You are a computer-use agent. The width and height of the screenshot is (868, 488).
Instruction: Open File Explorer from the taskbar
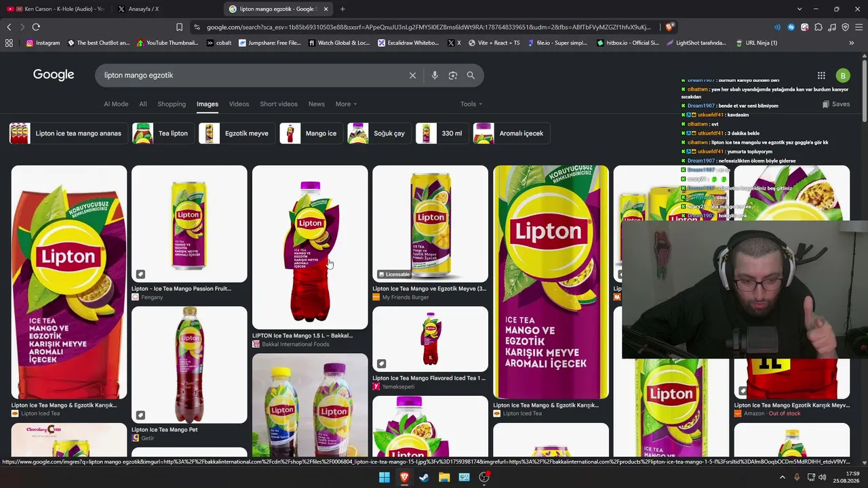click(444, 477)
